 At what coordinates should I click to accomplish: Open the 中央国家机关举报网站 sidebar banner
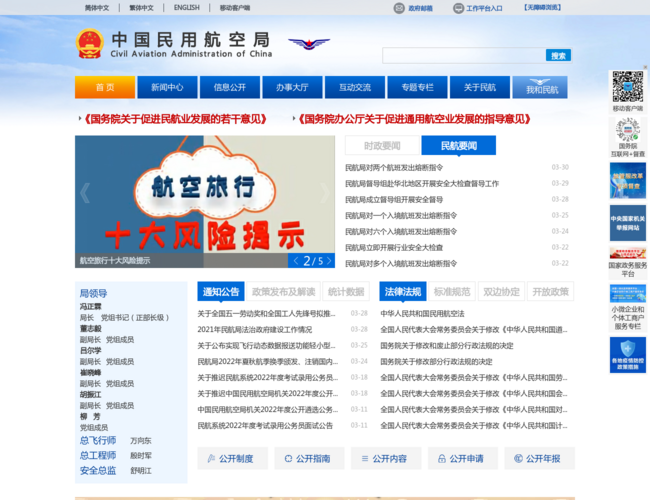[628, 223]
